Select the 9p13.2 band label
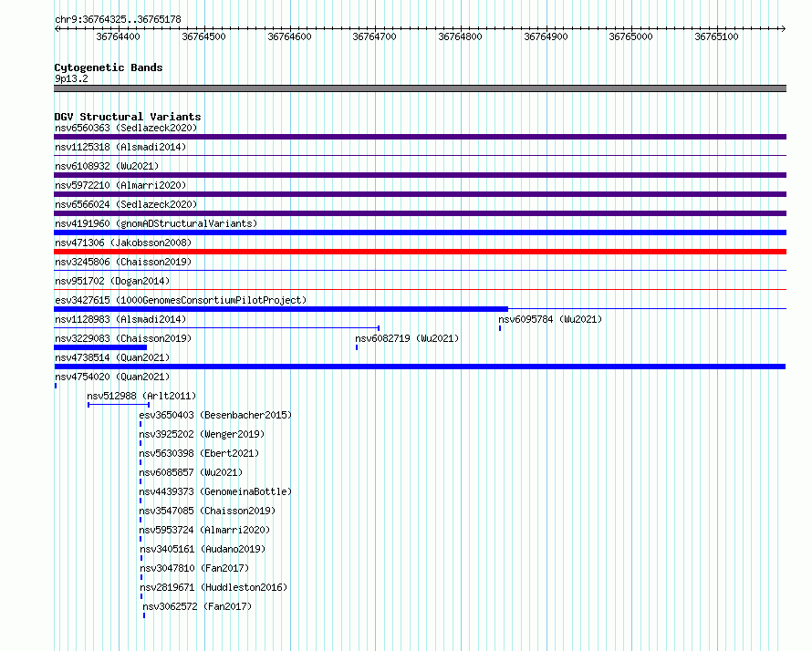 click(x=71, y=78)
